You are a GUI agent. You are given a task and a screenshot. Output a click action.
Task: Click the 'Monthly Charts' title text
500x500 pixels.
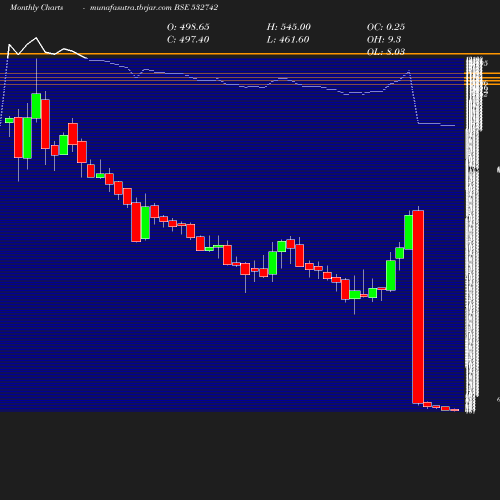coord(37,8)
